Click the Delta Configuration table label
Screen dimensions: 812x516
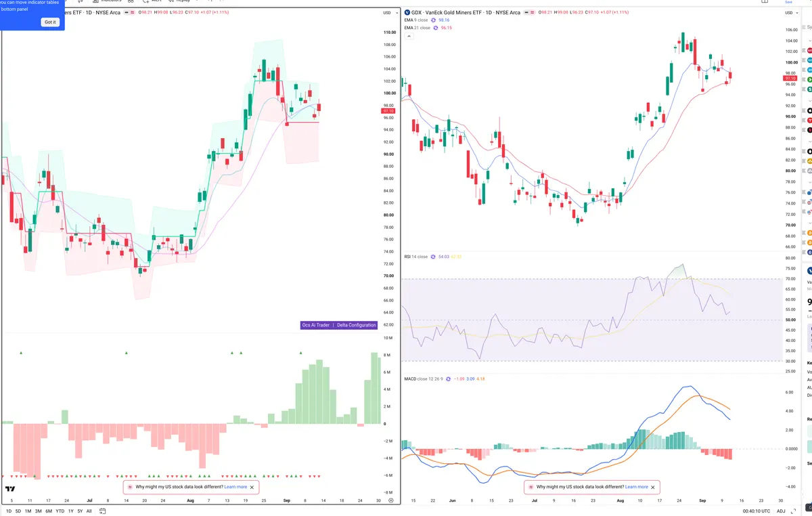[356, 325]
